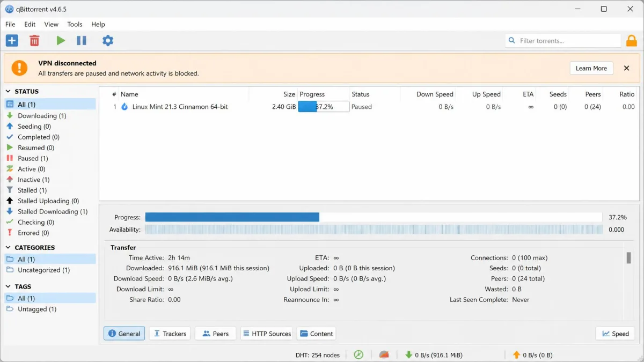Resume torrents with green play icon

point(61,40)
